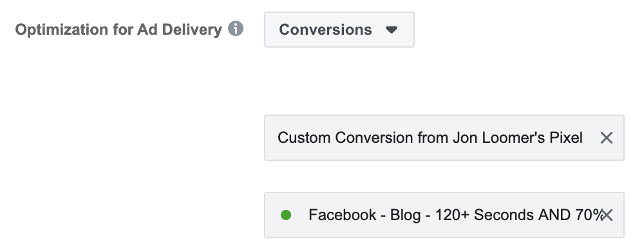Remove the Custom Conversion from Jon Loomer's Pixel selection
Viewport: 644px width, 251px height.
point(606,138)
